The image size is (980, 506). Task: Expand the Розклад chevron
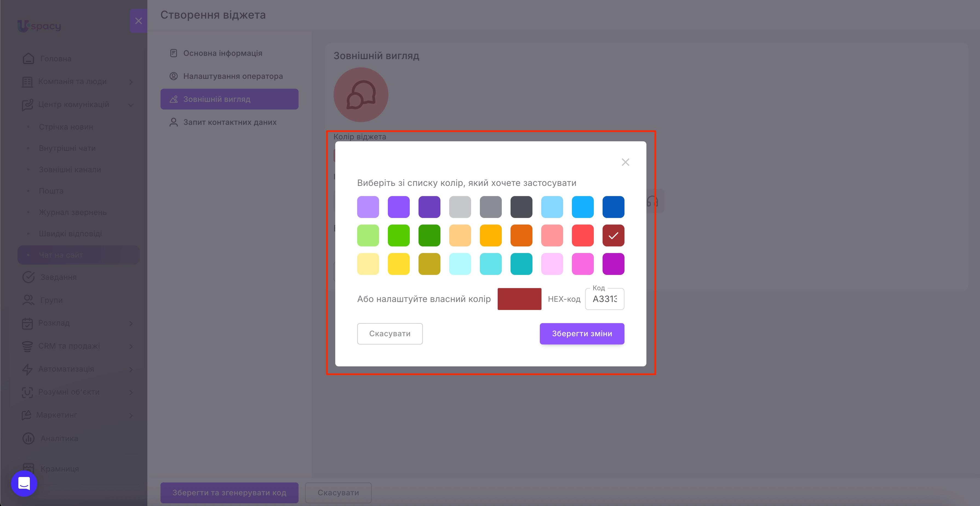pyautogui.click(x=131, y=323)
